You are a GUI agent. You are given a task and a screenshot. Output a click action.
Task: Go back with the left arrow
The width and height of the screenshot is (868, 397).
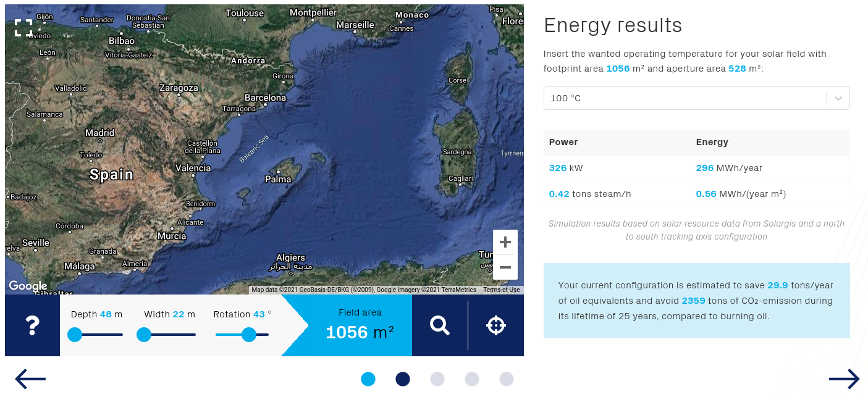tap(30, 379)
